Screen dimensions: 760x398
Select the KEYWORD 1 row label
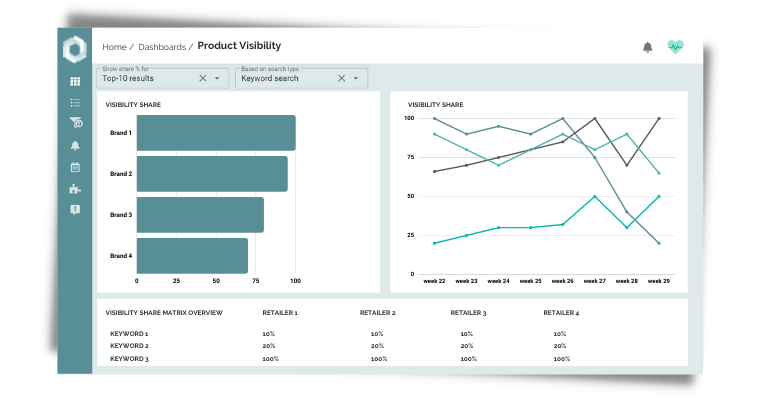tap(129, 334)
